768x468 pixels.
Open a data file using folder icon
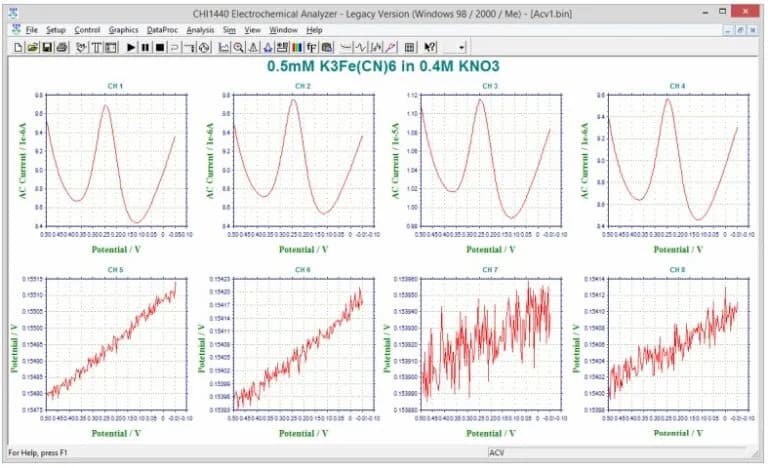coord(33,47)
